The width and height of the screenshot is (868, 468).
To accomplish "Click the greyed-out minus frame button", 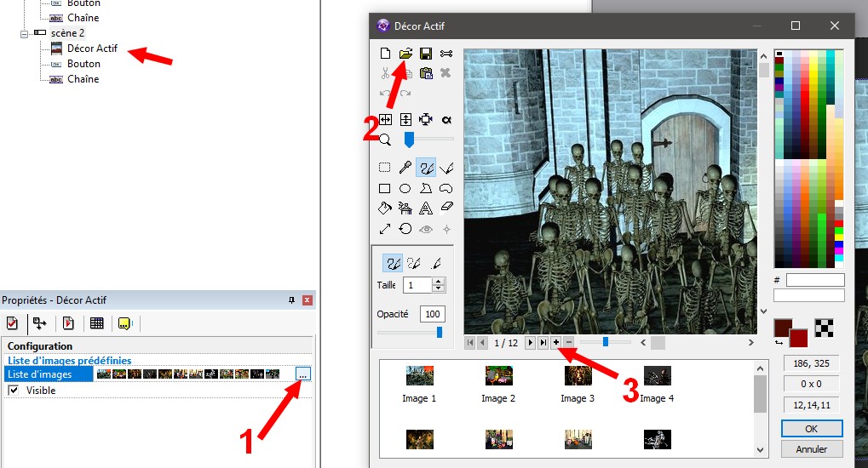I will pos(568,342).
